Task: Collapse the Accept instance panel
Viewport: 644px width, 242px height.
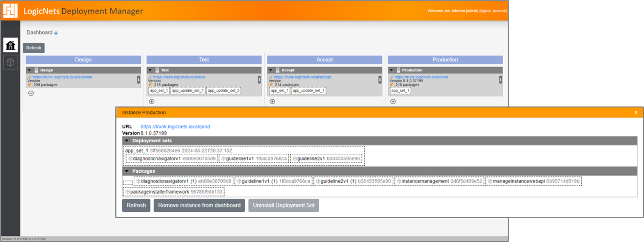Action: click(271, 70)
